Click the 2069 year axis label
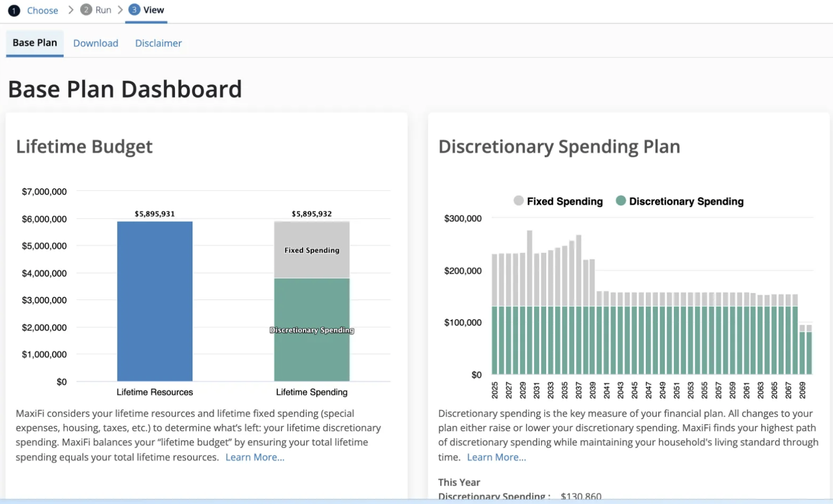This screenshot has width=833, height=504. point(802,390)
